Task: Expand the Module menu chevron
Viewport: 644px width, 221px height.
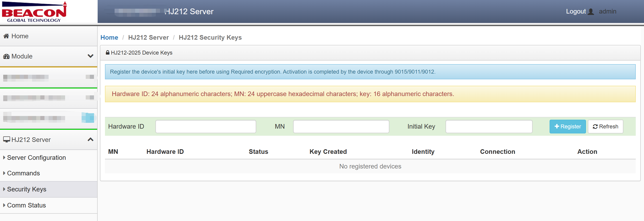Action: point(91,56)
